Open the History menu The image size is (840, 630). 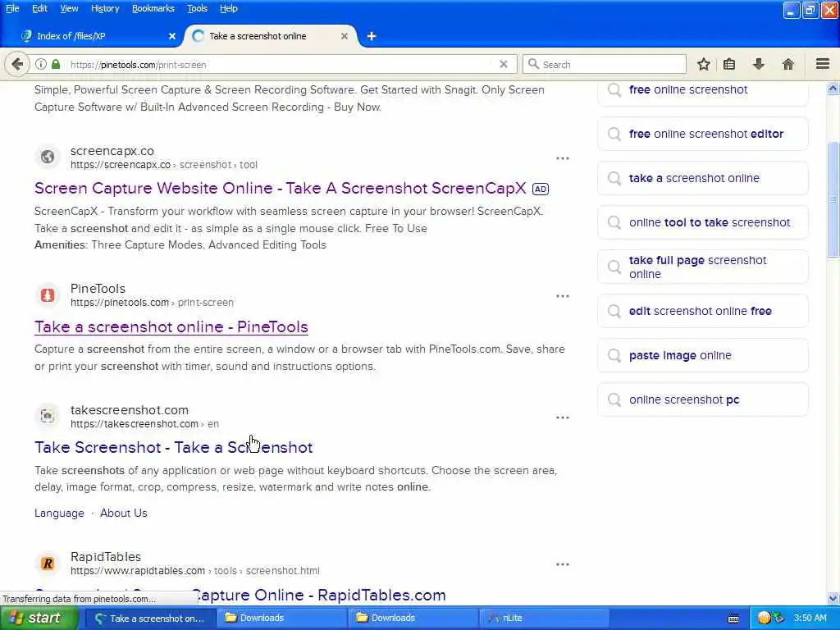105,8
